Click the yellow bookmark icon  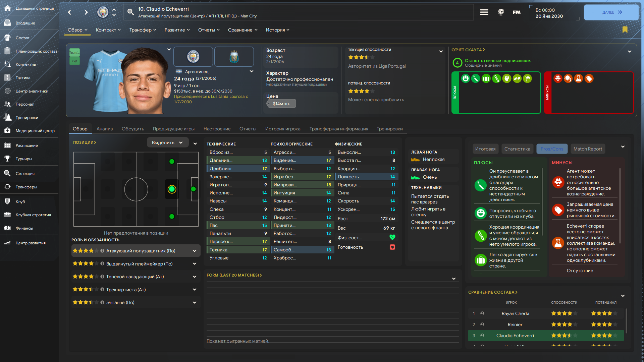point(625,30)
